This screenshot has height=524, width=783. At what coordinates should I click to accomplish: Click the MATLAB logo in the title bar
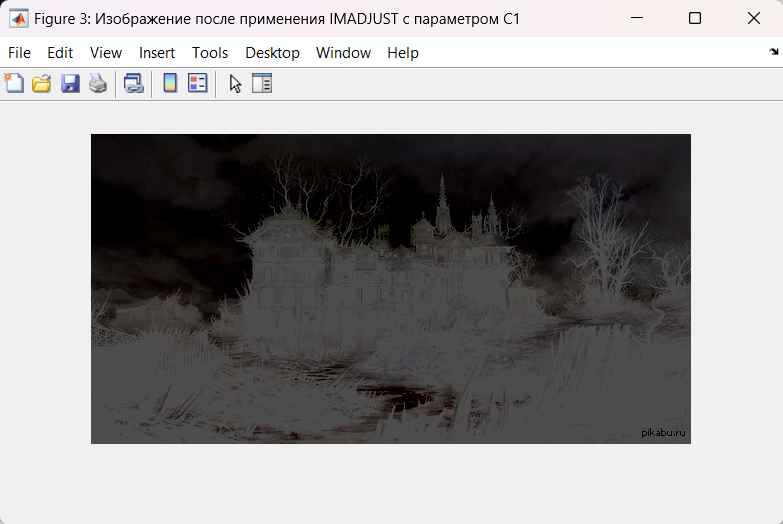click(x=18, y=18)
